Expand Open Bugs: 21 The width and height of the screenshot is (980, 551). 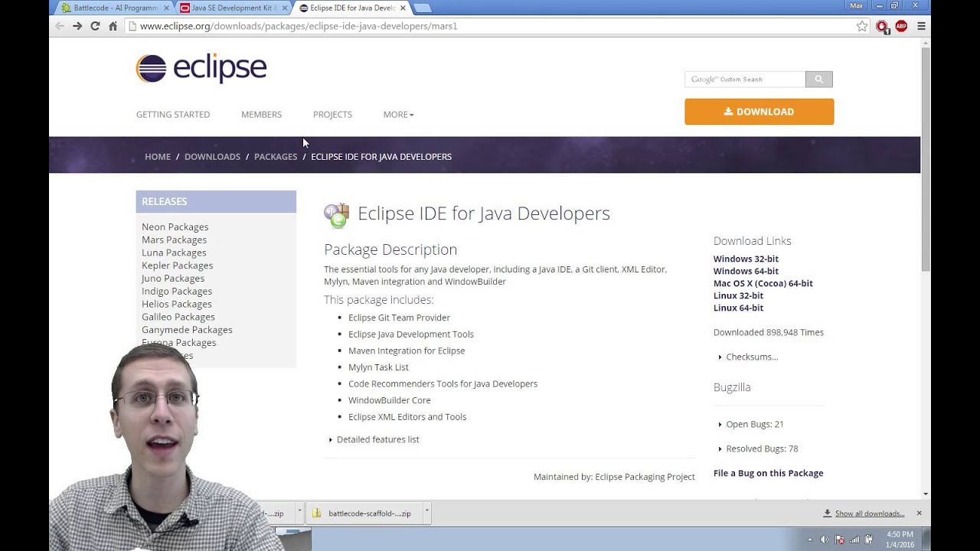coord(751,424)
